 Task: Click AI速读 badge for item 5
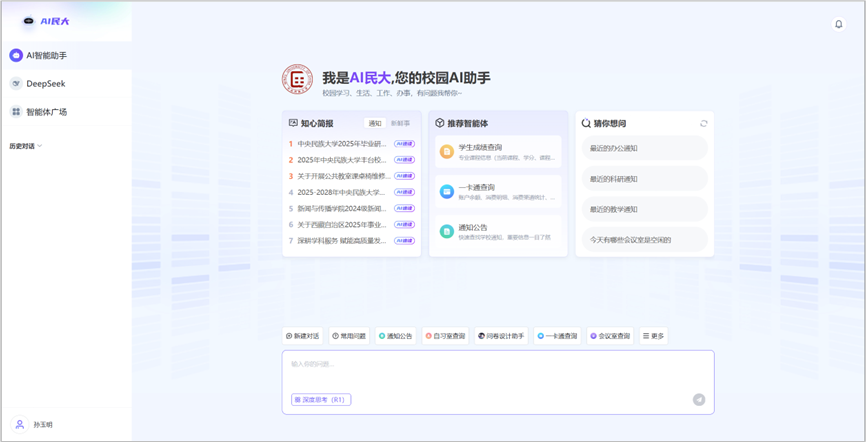tap(404, 208)
